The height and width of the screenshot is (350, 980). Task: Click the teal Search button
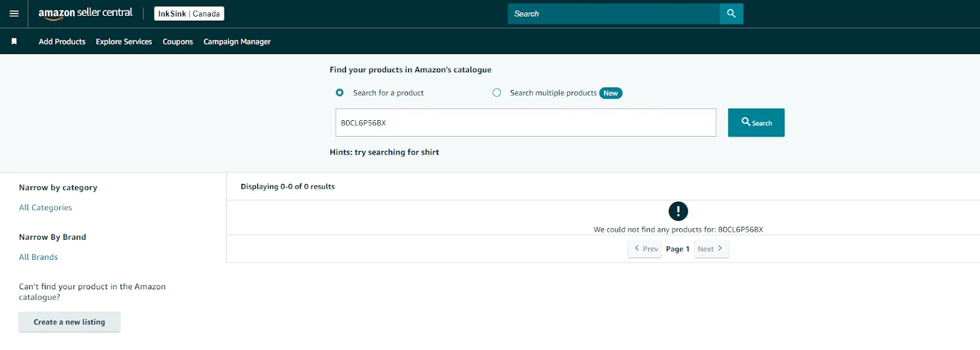tap(756, 123)
